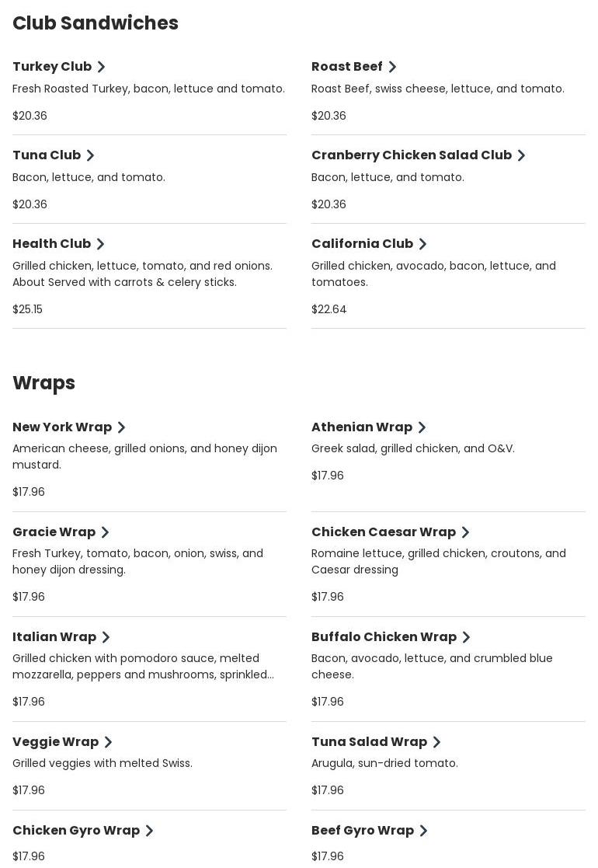Click the arrow icon beside Roast Beef
Image resolution: width=598 pixels, height=868 pixels.
[392, 68]
